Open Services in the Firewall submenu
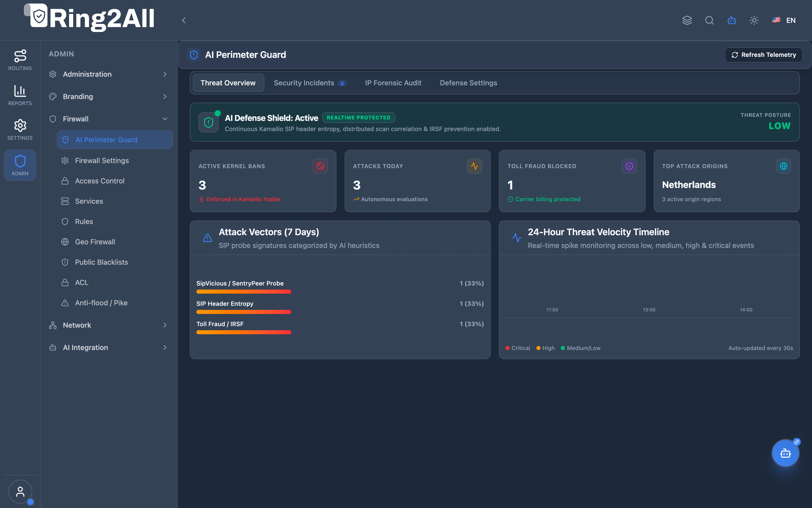 pos(115,201)
